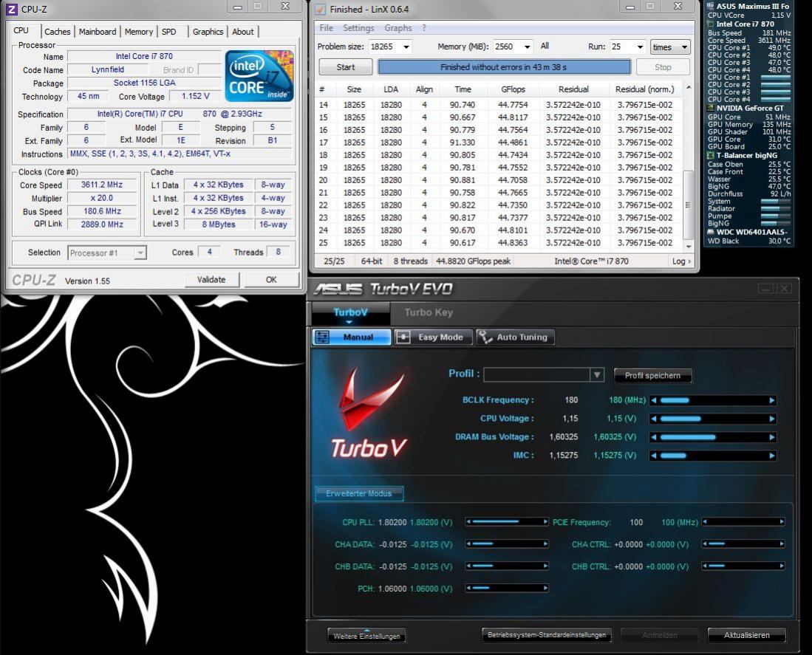812x655 pixels.
Task: Open the Run count dropdown
Action: tap(640, 47)
